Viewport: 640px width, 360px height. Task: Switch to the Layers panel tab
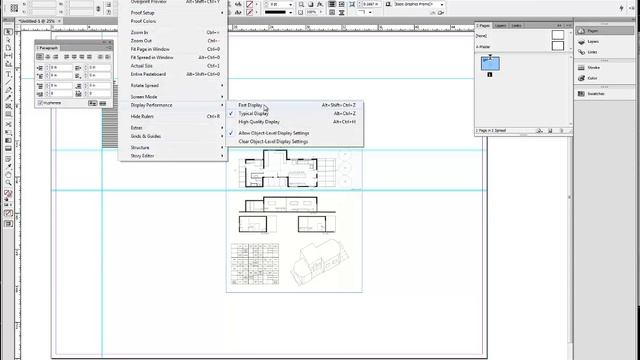(x=500, y=25)
